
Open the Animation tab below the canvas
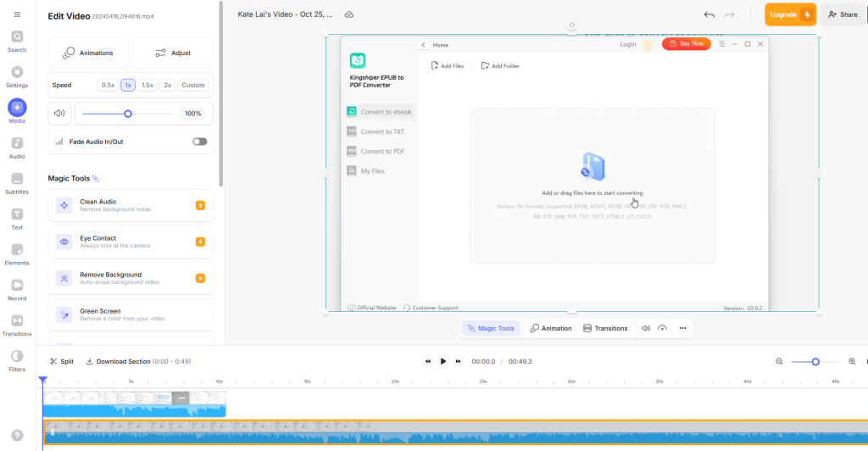551,328
